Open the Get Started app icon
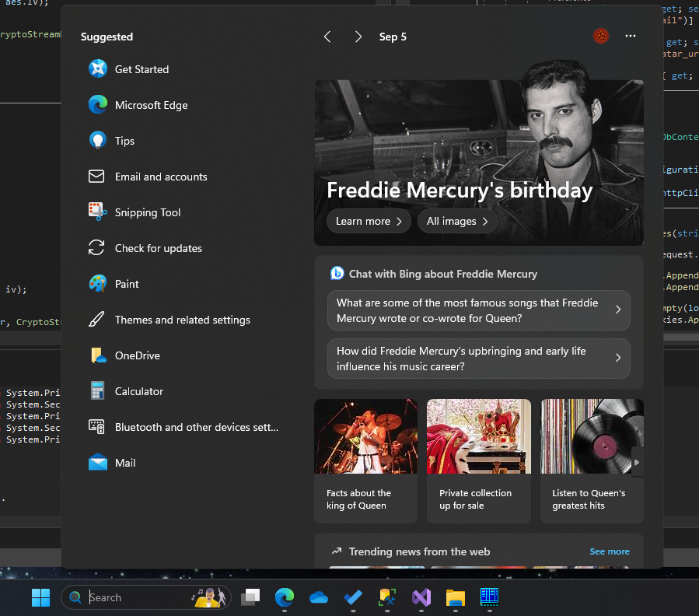This screenshot has width=699, height=616. [98, 68]
